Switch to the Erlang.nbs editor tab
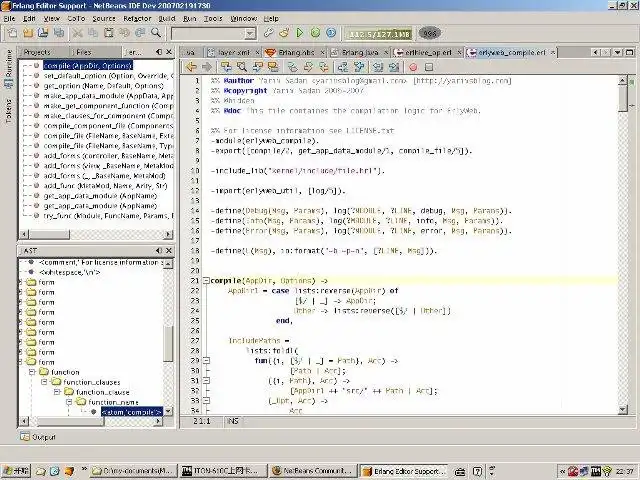This screenshot has width=640, height=480. click(x=296, y=52)
